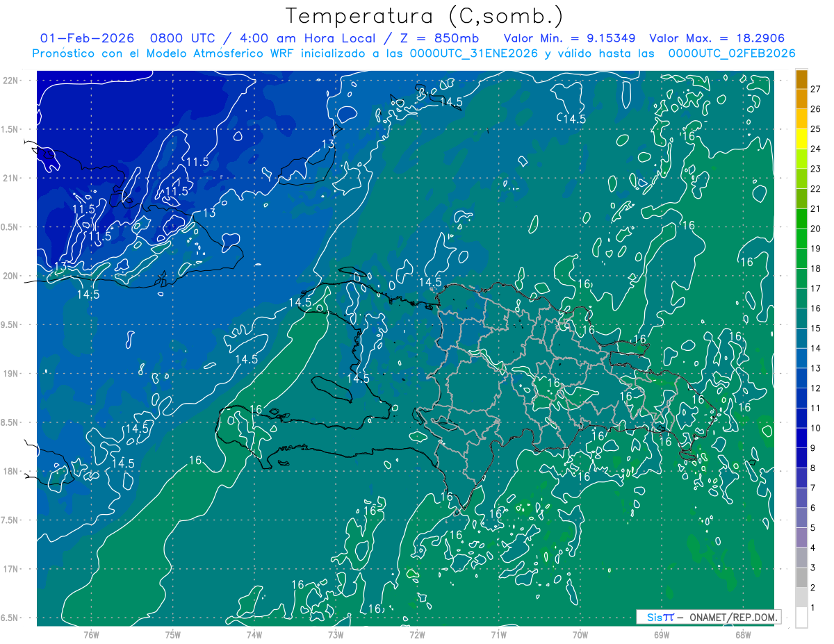Click the "71W" longitude label

(x=498, y=635)
